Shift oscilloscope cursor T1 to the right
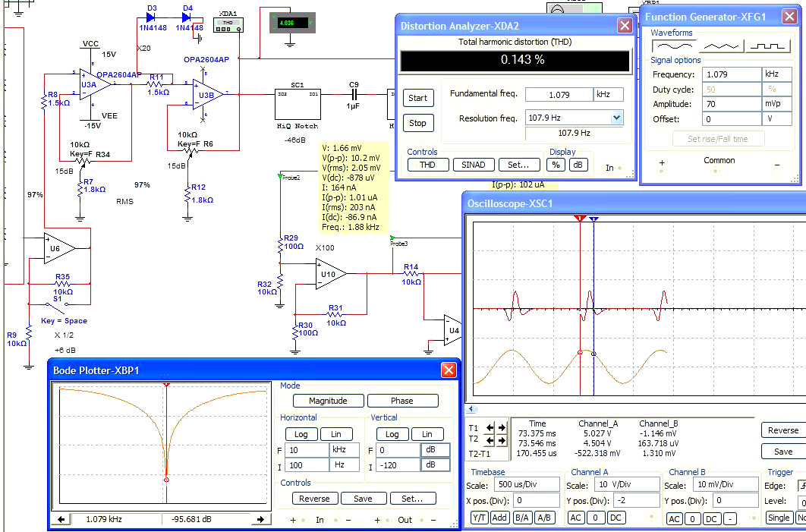Image resolution: width=806 pixels, height=532 pixels. coord(501,427)
